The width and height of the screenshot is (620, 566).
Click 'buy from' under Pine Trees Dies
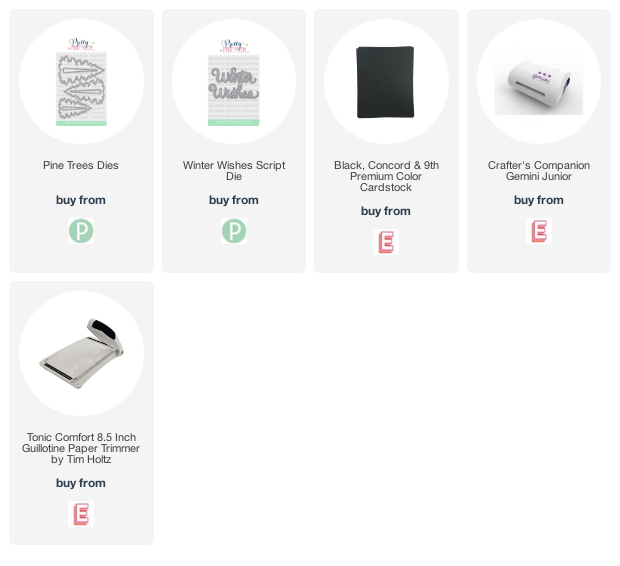81,200
